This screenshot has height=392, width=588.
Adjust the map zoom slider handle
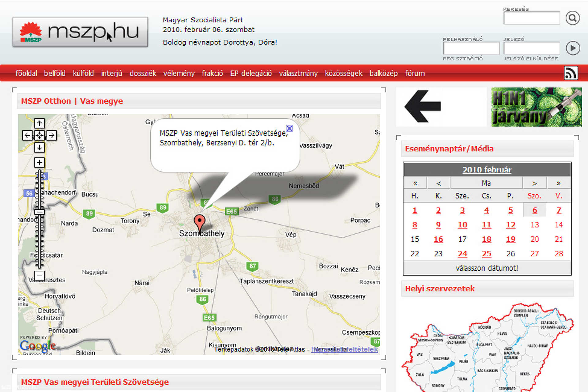(x=40, y=212)
